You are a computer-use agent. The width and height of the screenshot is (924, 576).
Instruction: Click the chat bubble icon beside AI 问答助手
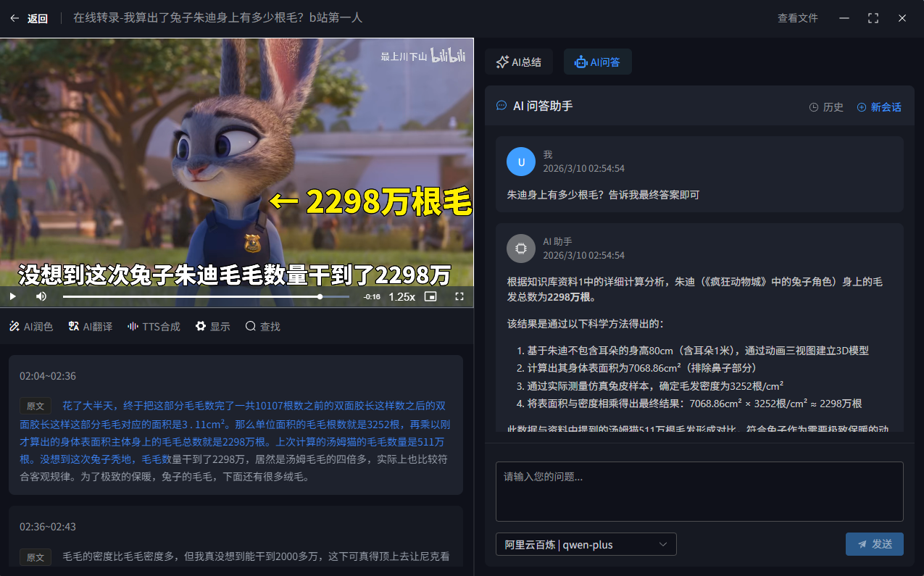[x=501, y=106]
